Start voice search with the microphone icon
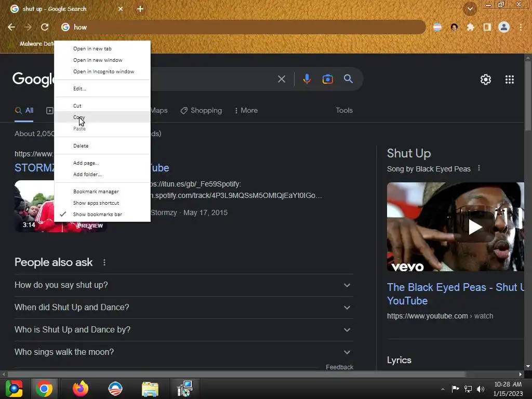The height and width of the screenshot is (399, 532). pyautogui.click(x=307, y=79)
